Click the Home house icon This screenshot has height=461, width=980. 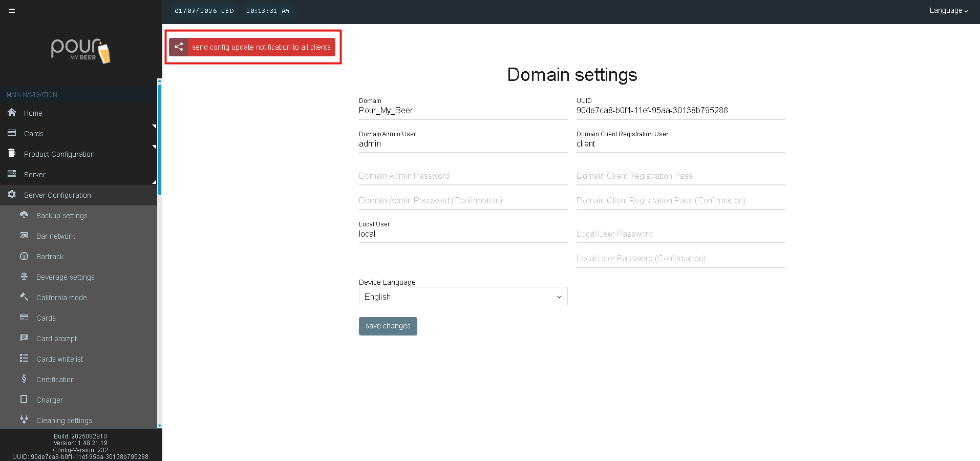point(12,113)
